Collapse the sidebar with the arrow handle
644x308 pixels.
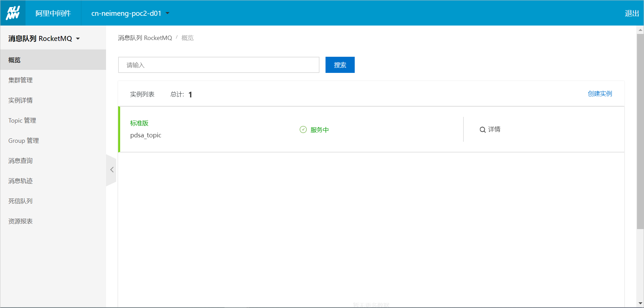click(111, 170)
